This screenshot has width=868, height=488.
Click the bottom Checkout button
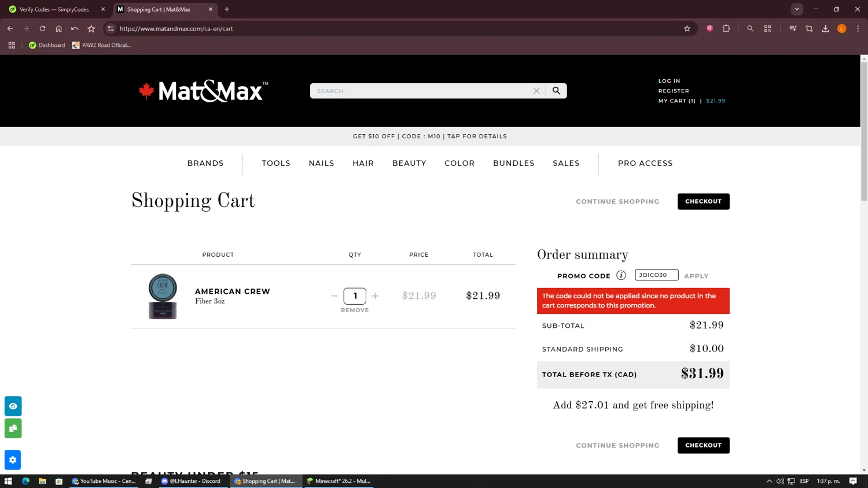click(703, 445)
